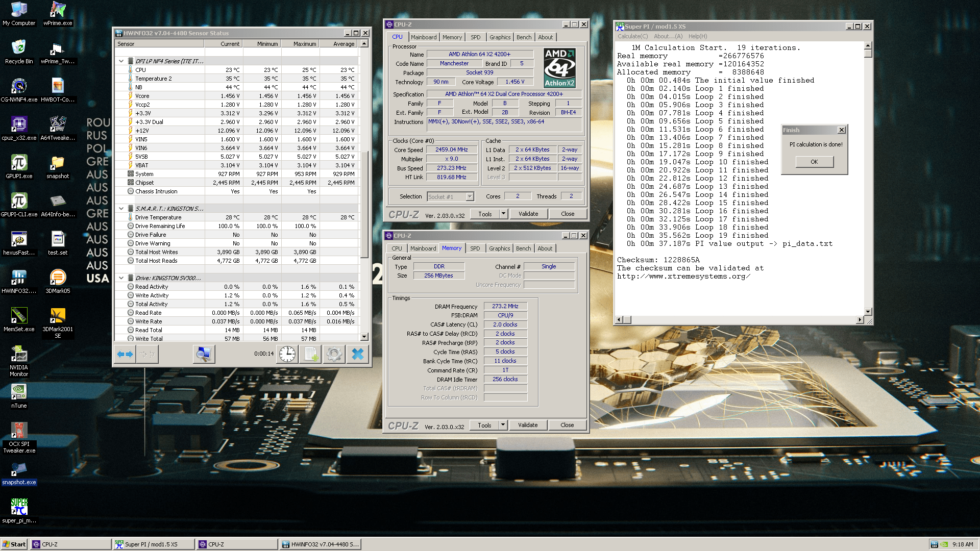
Task: Launch HWBOT-Co... desktop icon
Action: [x=58, y=90]
